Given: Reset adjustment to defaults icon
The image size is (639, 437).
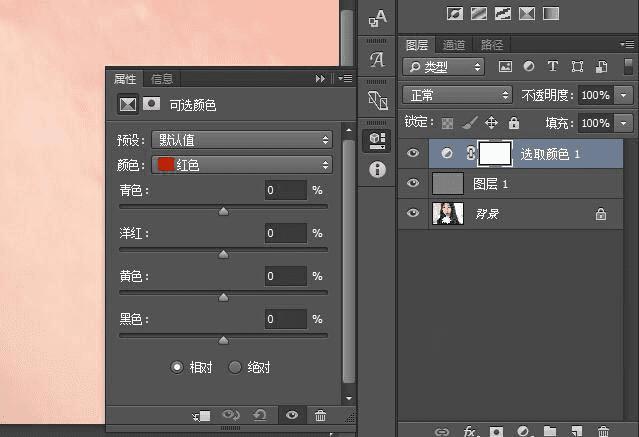Looking at the screenshot, I should point(260,415).
